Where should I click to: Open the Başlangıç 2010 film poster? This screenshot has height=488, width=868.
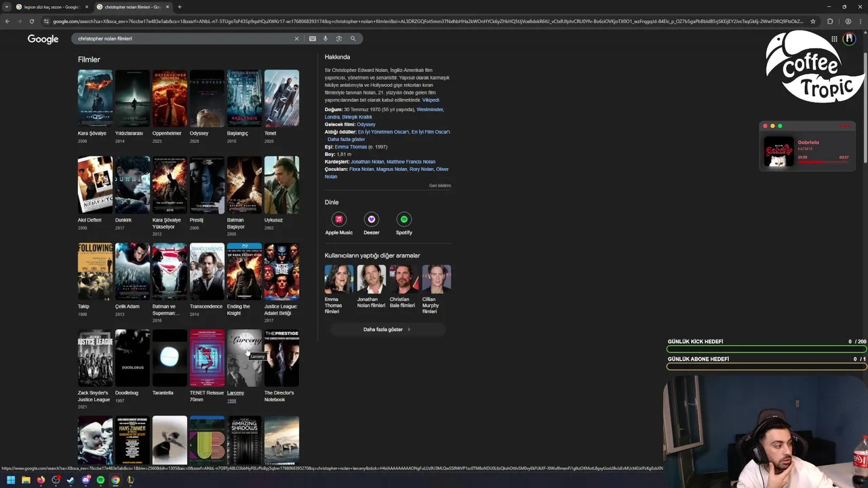pos(244,98)
